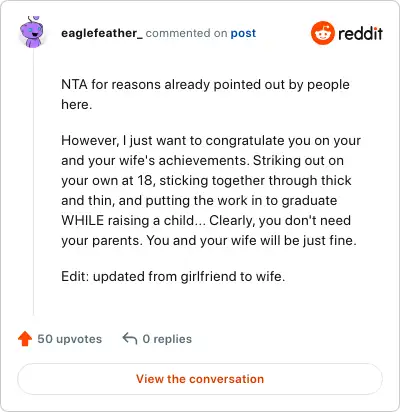Screen dimensions: 400x412
Task: Click "and thin, and putting the work" line
Action: [199, 201]
